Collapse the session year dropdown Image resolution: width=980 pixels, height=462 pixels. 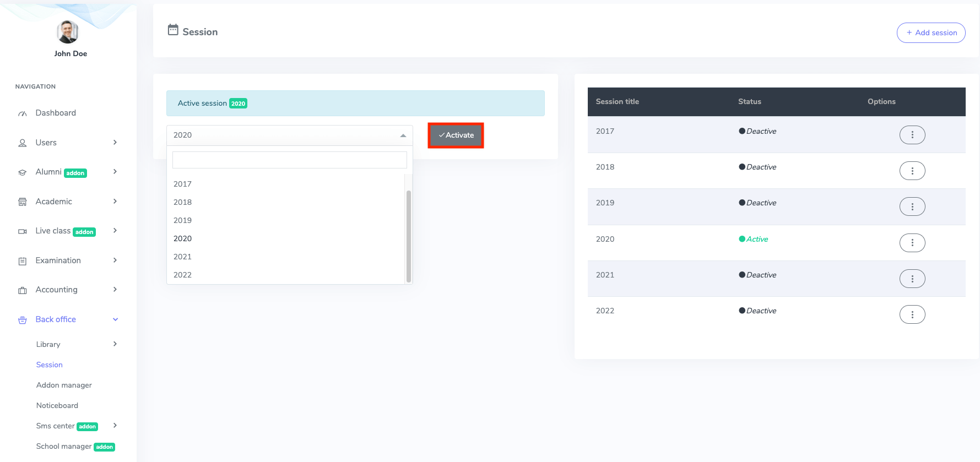(x=403, y=135)
